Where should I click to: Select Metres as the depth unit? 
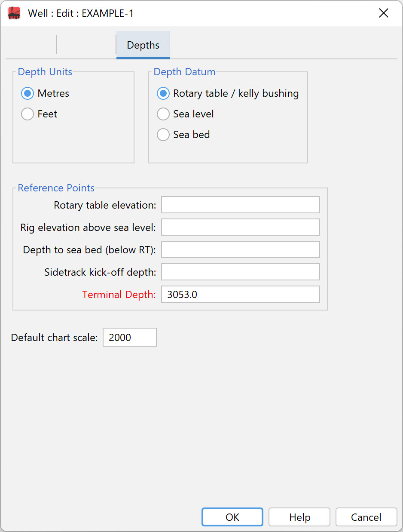45,93
